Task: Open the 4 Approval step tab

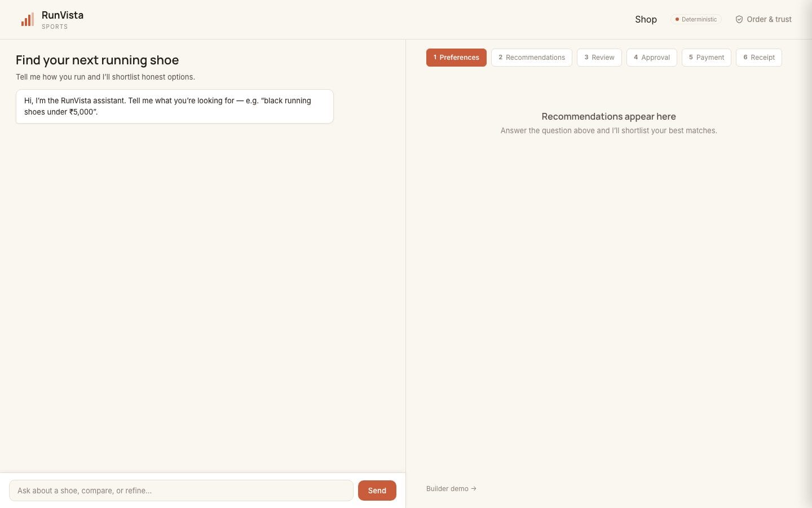Action: pyautogui.click(x=652, y=58)
